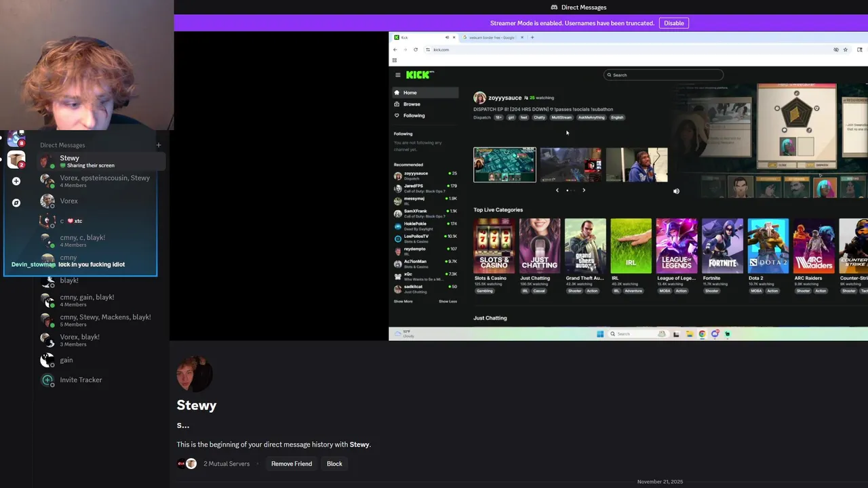Click the Kick hamburger menu icon
The width and height of the screenshot is (868, 488).
[398, 75]
